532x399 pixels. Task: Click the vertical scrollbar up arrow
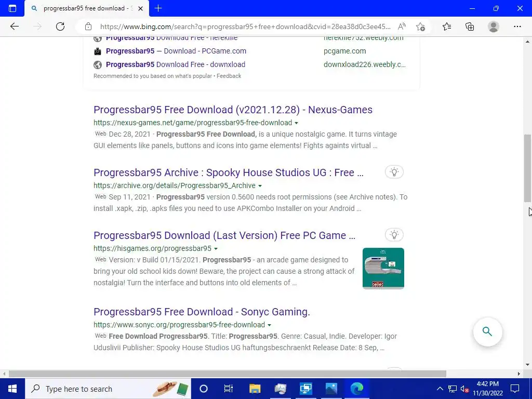(x=527, y=42)
